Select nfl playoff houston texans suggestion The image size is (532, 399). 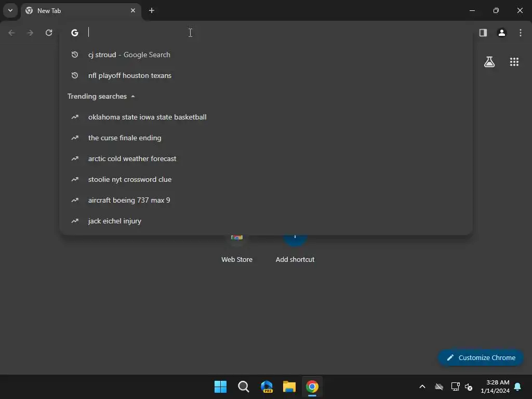click(266, 75)
